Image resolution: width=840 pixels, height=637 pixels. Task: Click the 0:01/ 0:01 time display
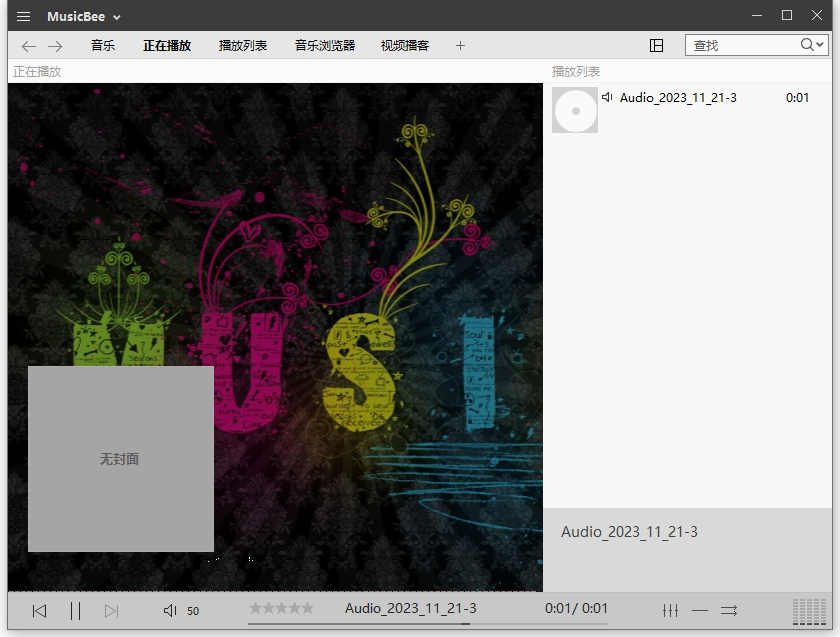point(576,608)
